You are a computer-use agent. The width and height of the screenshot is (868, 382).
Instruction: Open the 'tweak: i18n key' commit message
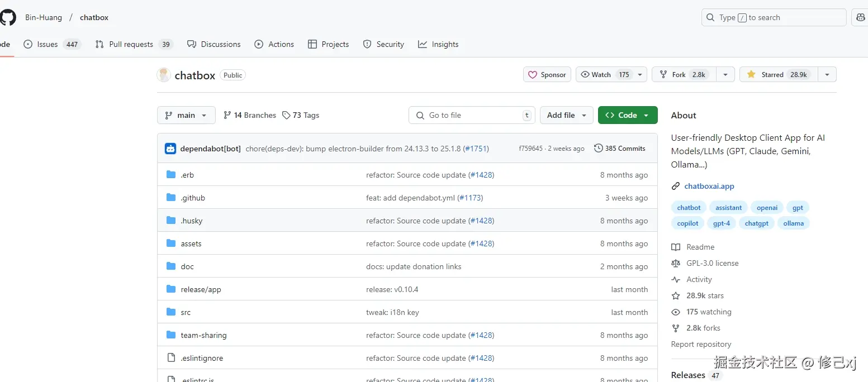click(x=392, y=312)
